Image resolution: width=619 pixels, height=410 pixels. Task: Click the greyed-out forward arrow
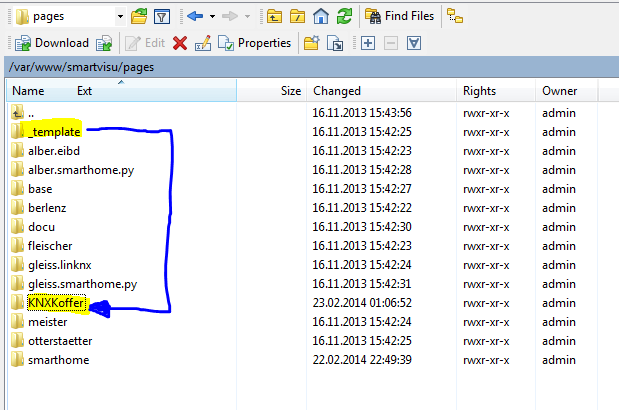click(230, 16)
